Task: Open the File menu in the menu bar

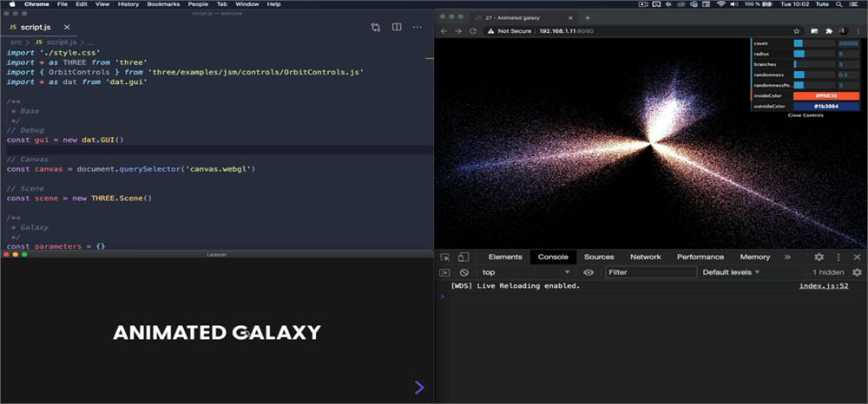Action: (62, 3)
